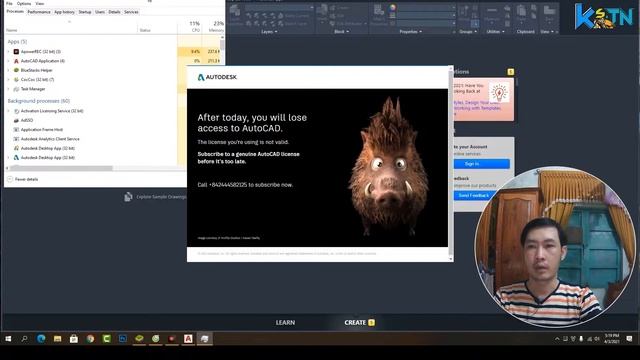640x360 pixels.
Task: Click the notifications tip card thumbnail
Action: [499, 93]
